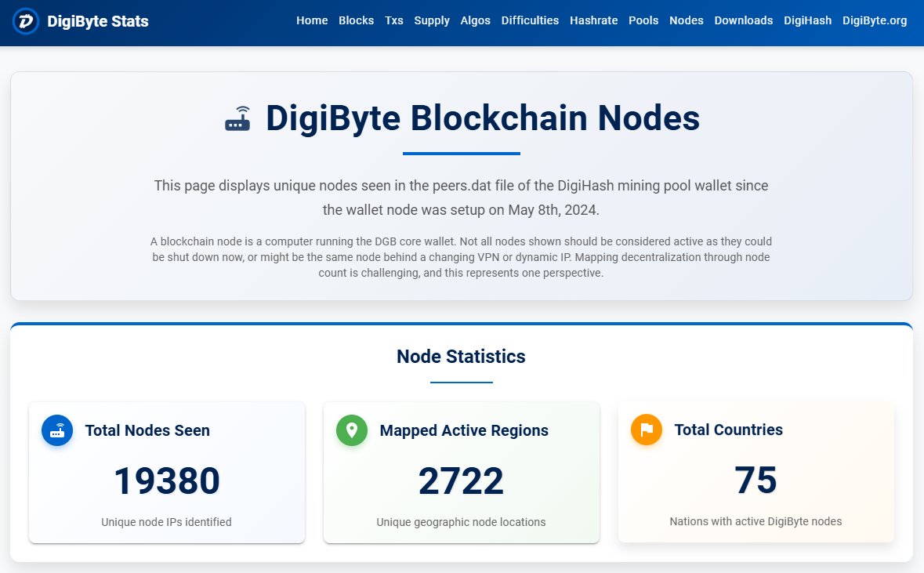Image resolution: width=924 pixels, height=573 pixels.
Task: Click the green map pin icon
Action: [352, 430]
